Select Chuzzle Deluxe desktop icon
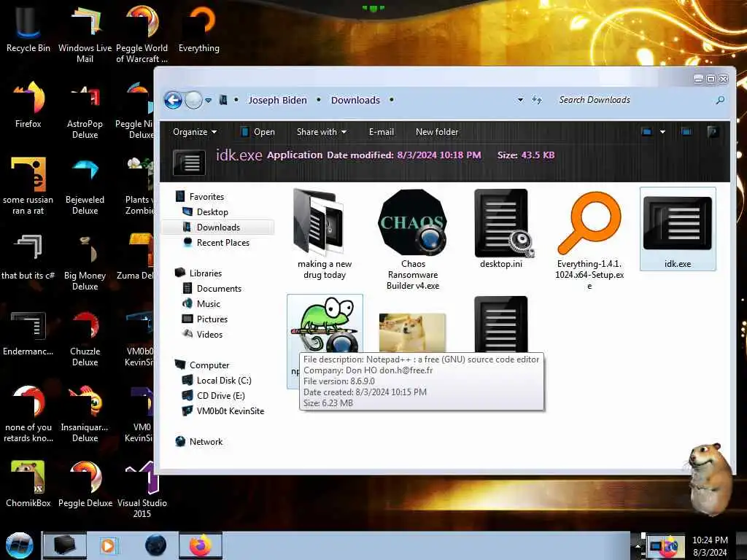 pyautogui.click(x=85, y=338)
